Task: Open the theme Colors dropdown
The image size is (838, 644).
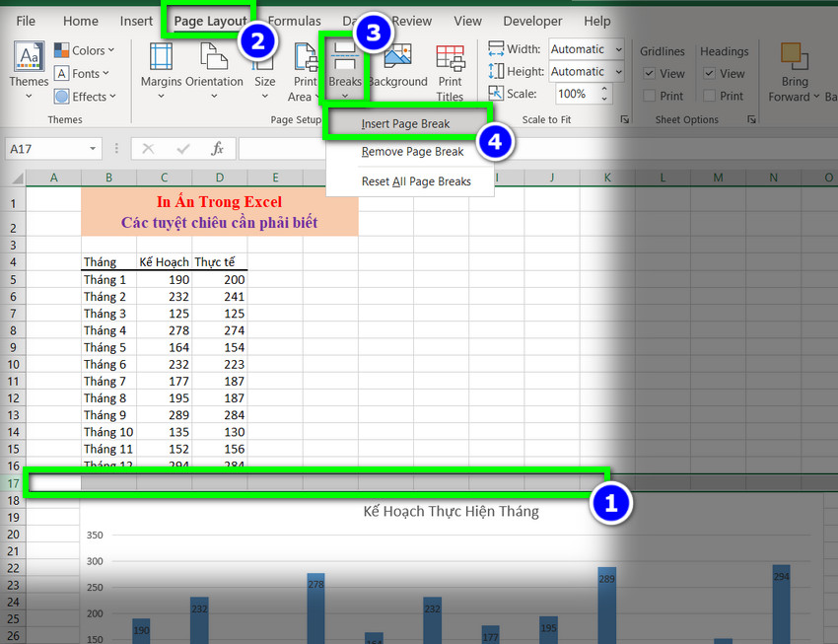Action: point(85,50)
